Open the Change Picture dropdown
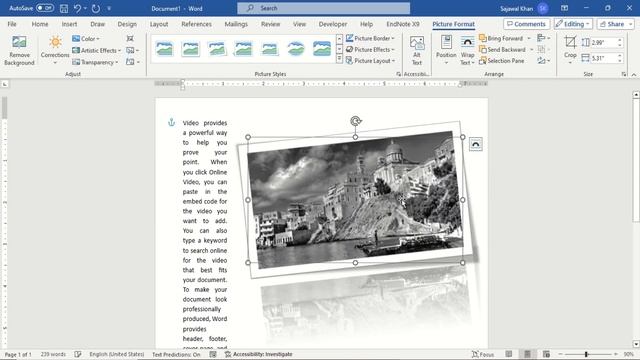Image resolution: width=640 pixels, height=360 pixels. [x=133, y=50]
